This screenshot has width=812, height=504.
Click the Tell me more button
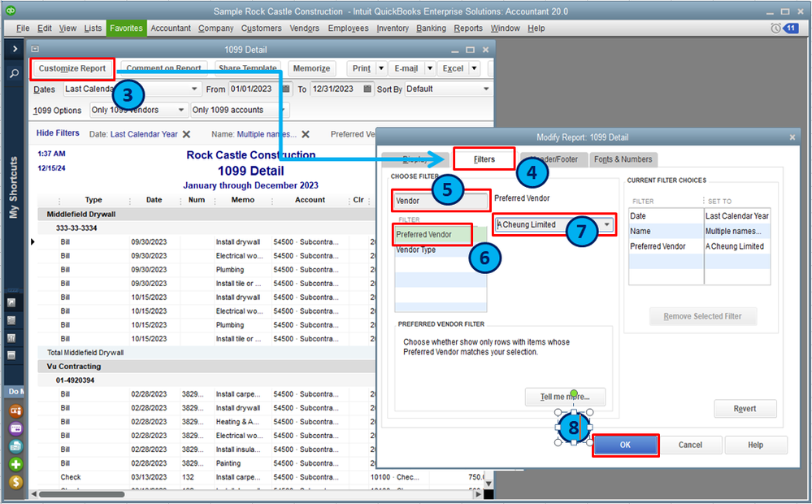(x=565, y=397)
